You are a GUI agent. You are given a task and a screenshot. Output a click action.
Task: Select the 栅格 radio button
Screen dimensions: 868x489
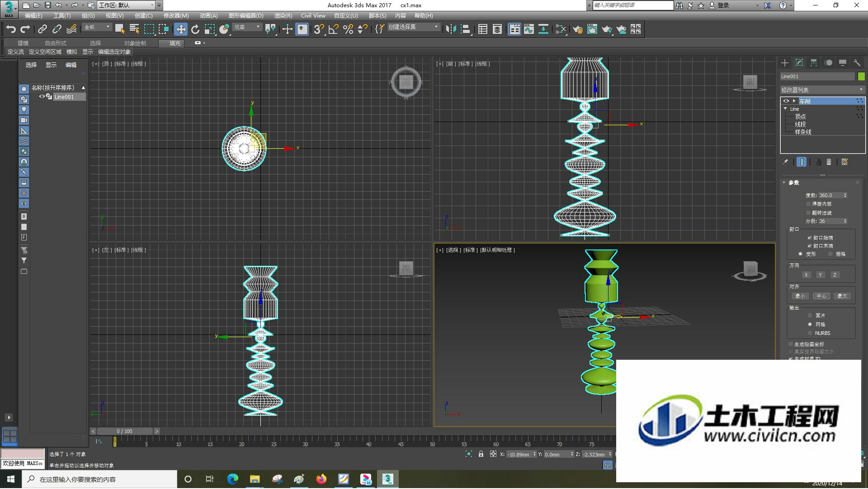coord(830,254)
